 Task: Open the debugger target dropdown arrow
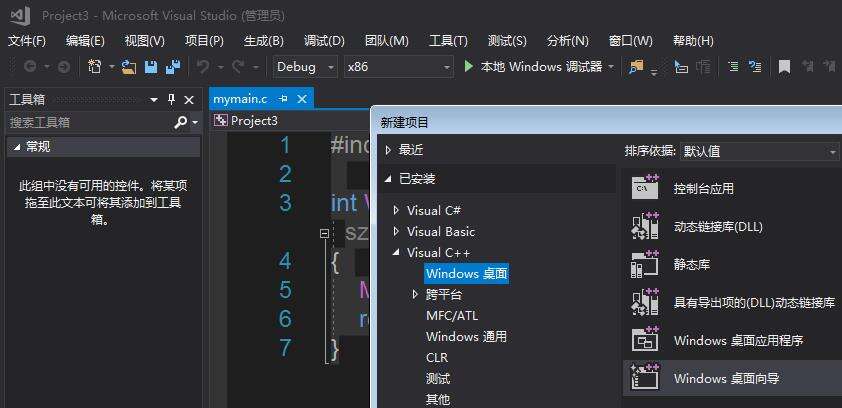[x=611, y=67]
